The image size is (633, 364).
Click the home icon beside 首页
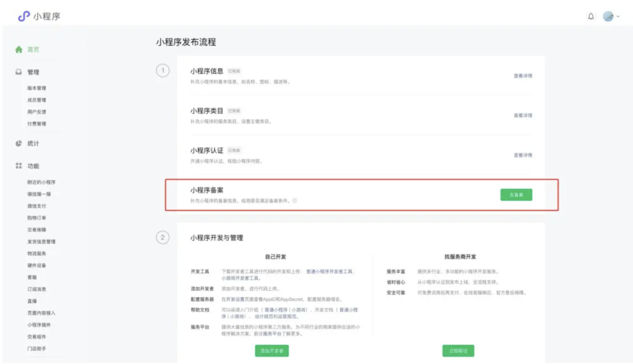18,49
